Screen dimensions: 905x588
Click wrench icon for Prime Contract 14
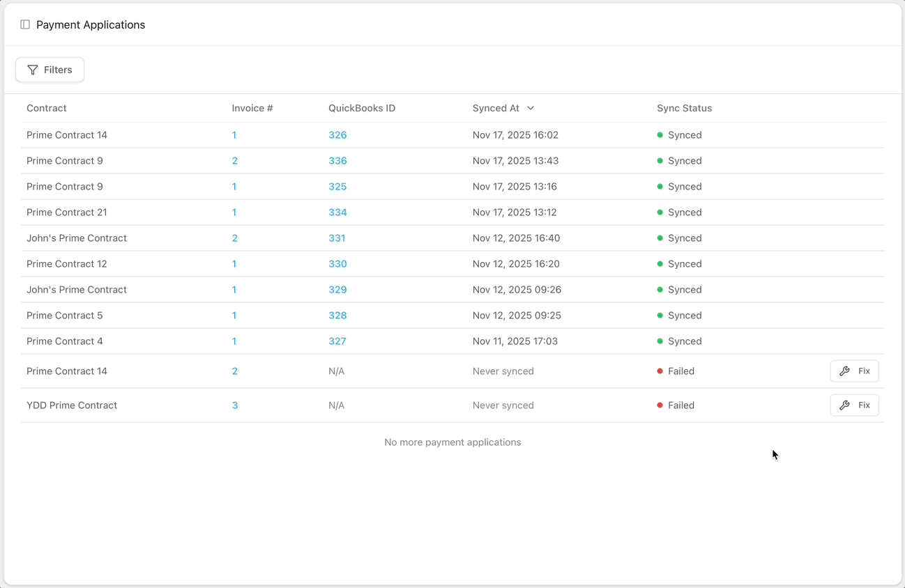[x=844, y=371]
